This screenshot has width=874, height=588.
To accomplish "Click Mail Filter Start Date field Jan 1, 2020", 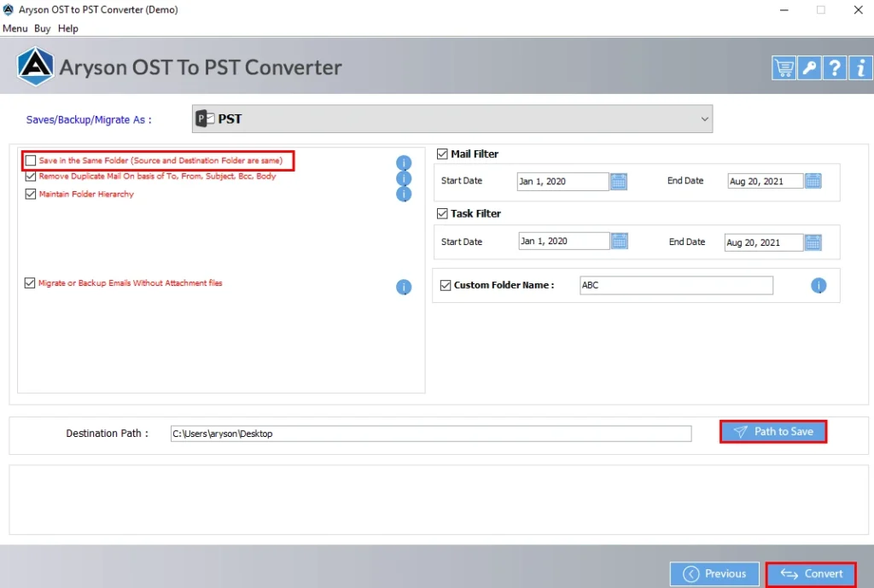I will pos(563,182).
